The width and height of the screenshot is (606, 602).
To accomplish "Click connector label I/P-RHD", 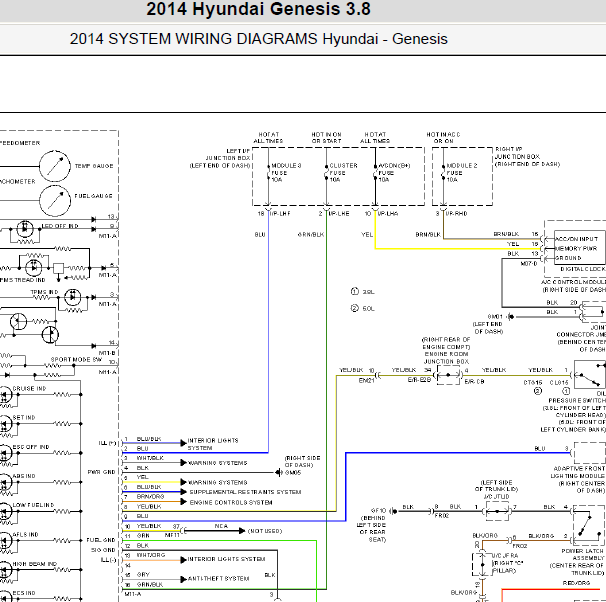I will (x=456, y=214).
